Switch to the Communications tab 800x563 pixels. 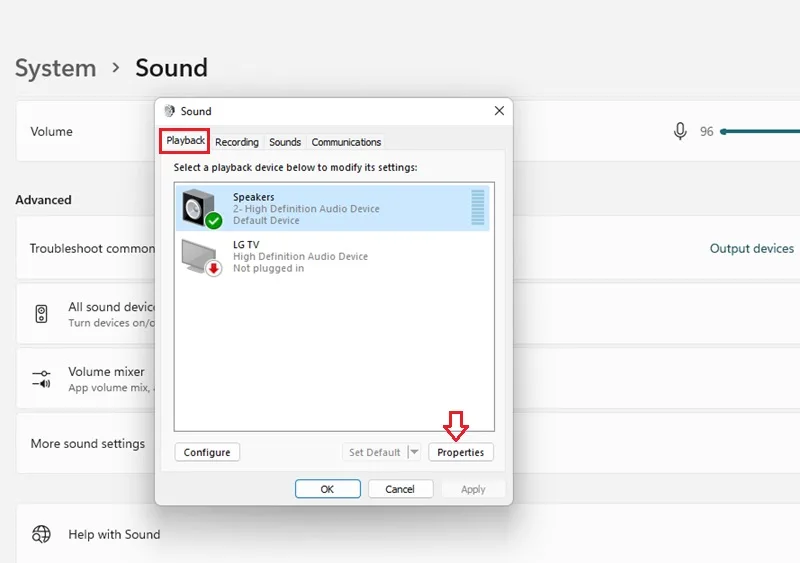(346, 142)
